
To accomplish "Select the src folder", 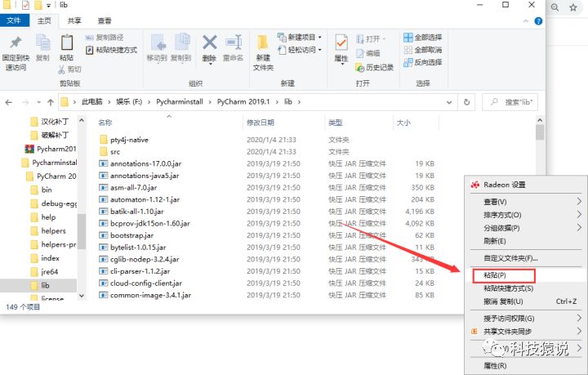I will point(115,152).
